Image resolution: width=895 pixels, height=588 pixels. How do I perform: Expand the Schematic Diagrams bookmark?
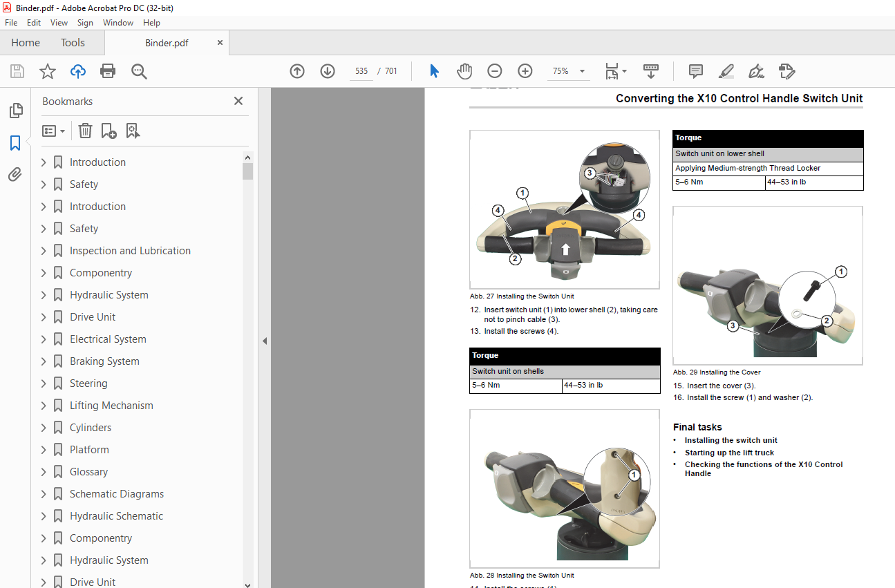(x=44, y=494)
